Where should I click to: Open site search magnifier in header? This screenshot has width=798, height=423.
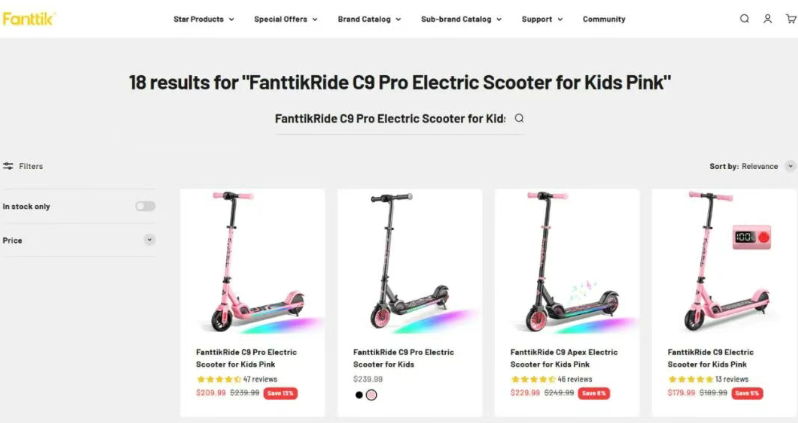pos(744,19)
